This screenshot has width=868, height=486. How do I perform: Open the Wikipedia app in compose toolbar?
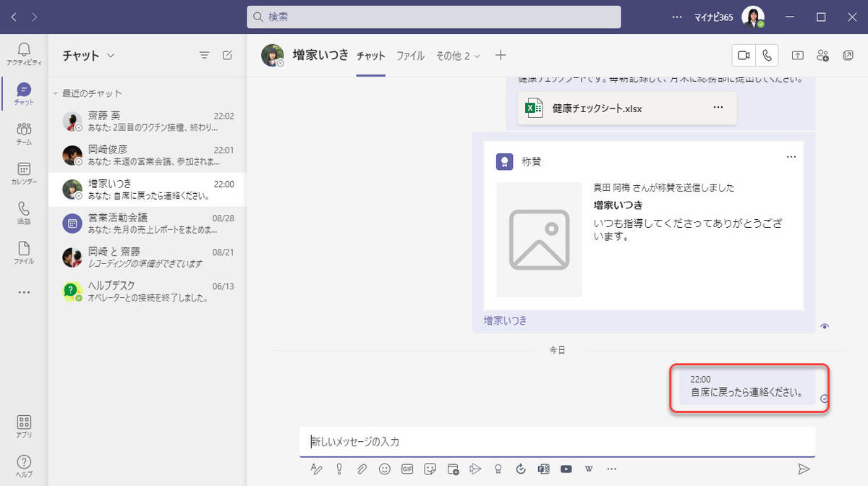click(589, 469)
